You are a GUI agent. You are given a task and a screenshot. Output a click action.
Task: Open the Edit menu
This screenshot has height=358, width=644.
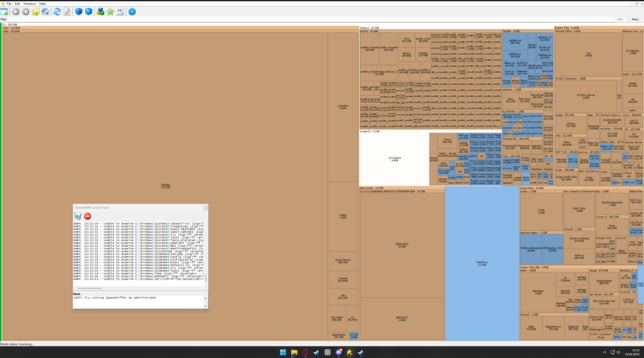tap(17, 4)
